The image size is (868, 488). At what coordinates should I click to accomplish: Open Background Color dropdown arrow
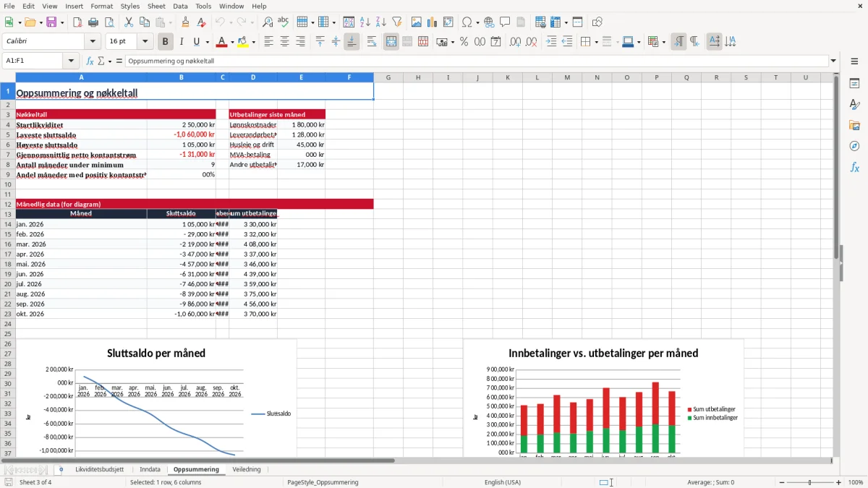pos(253,42)
